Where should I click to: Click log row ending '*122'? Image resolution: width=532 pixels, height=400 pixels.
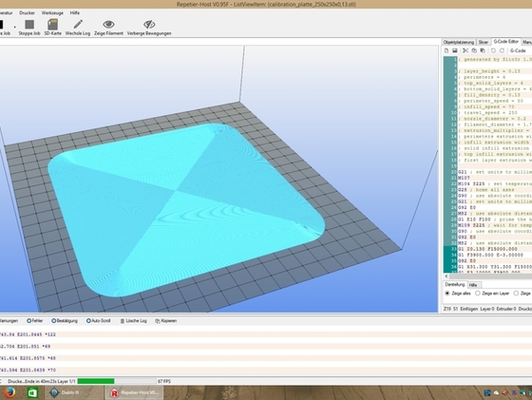click(x=27, y=334)
